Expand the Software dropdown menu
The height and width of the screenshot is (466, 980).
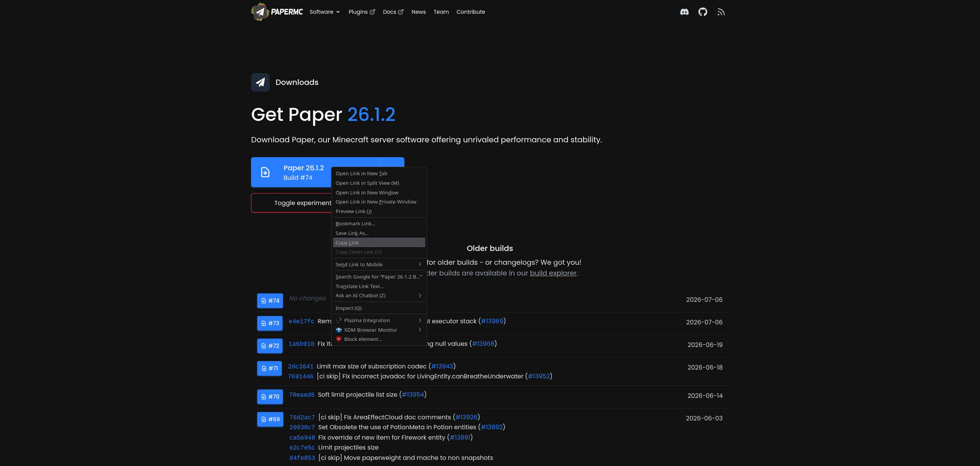325,12
